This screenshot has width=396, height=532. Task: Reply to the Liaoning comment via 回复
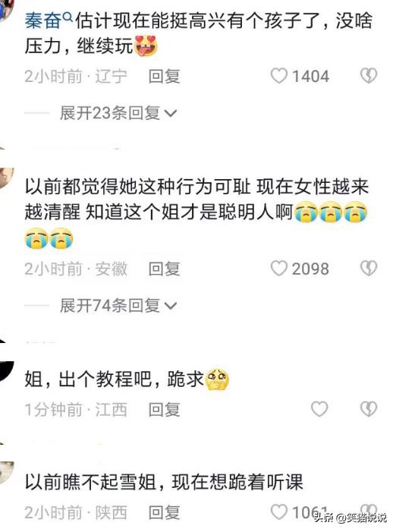click(x=164, y=76)
